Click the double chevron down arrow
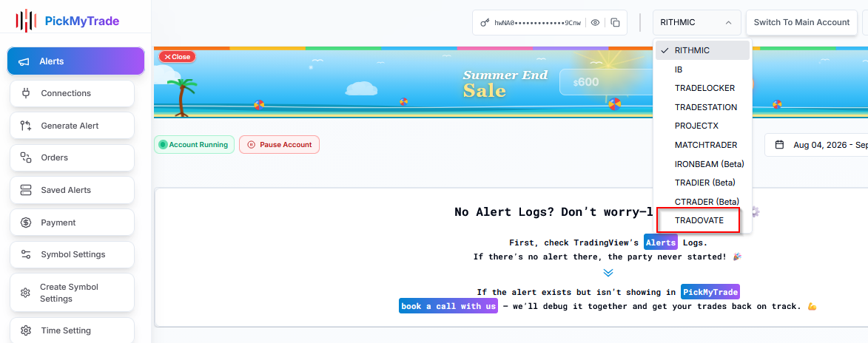Screen dimensions: 868x343 [608, 273]
